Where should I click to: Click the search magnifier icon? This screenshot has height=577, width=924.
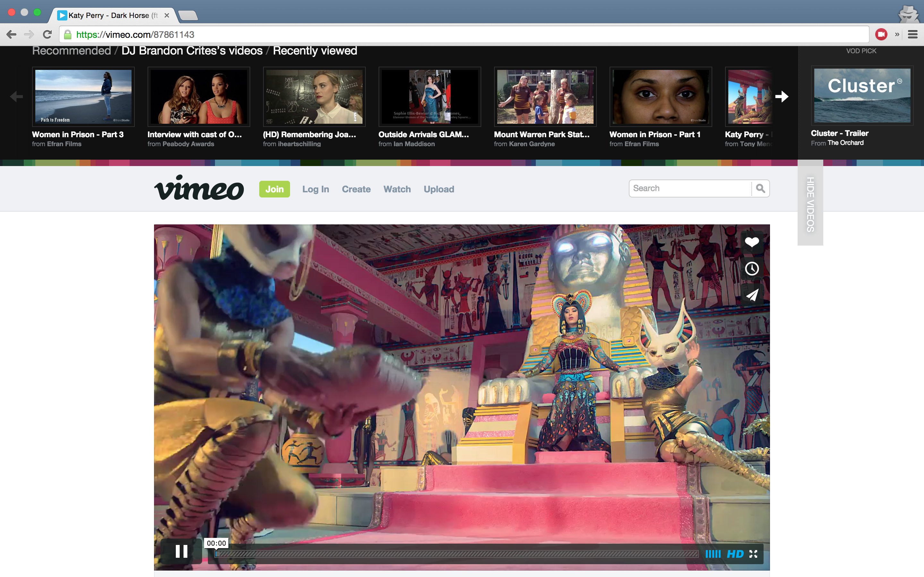click(x=760, y=188)
